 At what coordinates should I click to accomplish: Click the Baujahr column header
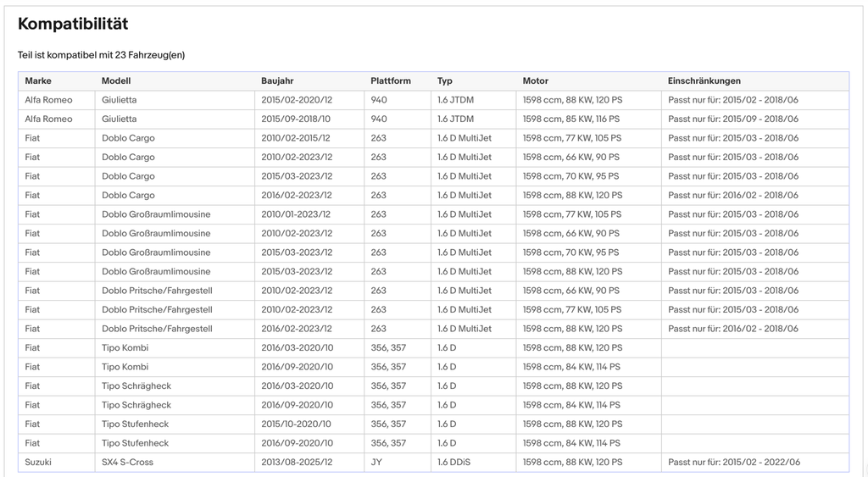point(277,80)
